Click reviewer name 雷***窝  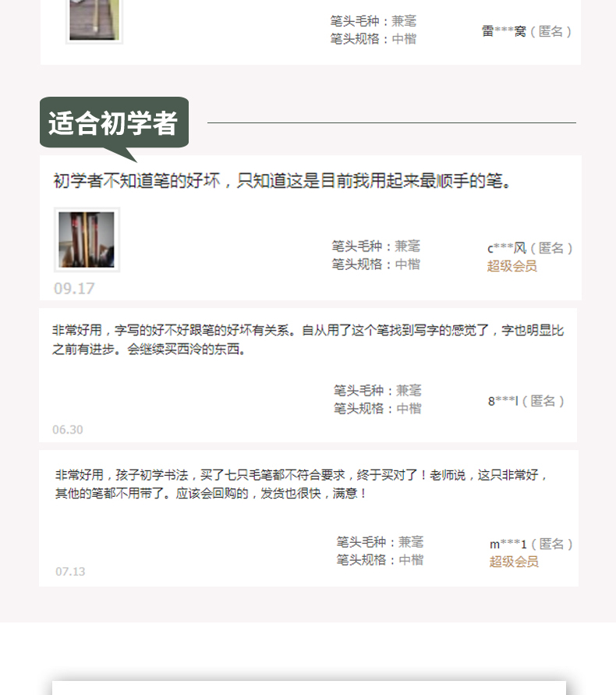click(504, 31)
